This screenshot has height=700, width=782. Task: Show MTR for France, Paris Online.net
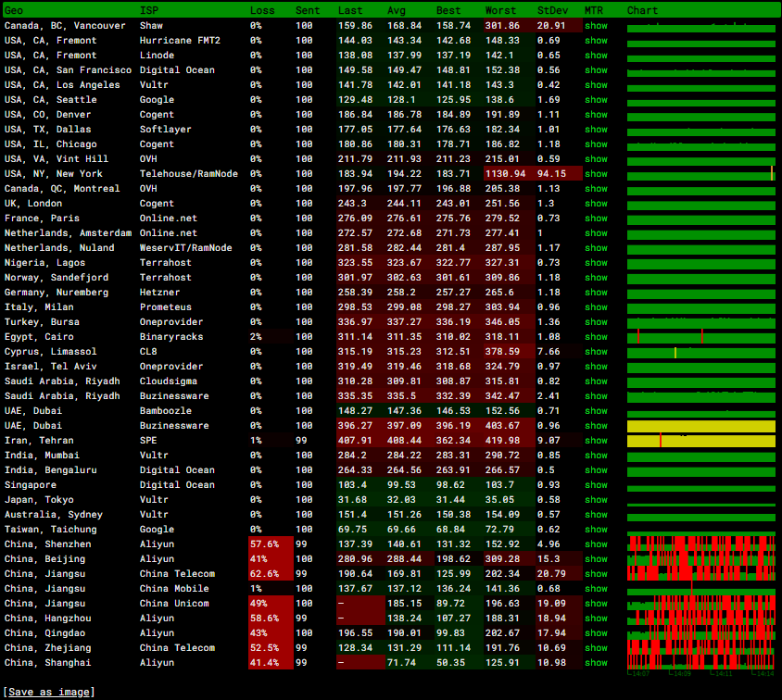click(x=596, y=219)
